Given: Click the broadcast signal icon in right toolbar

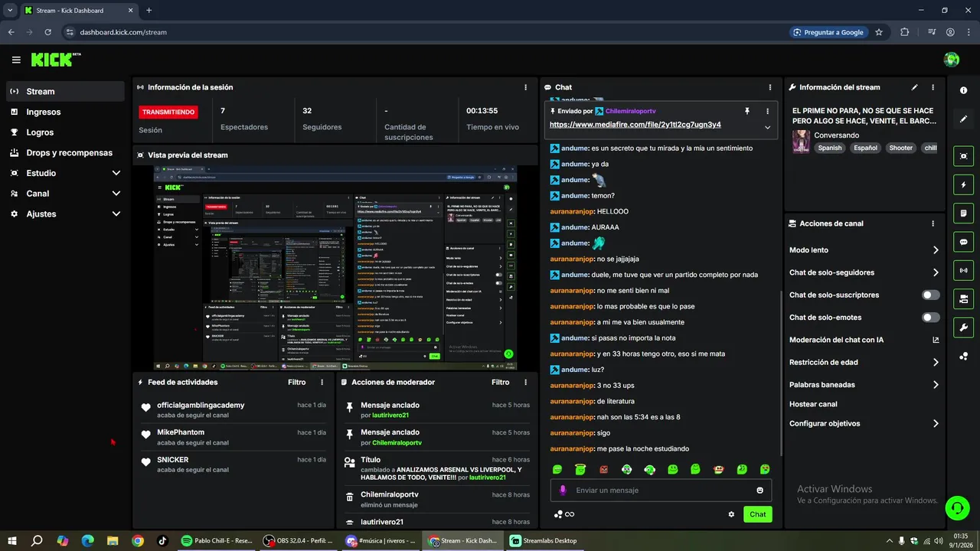Looking at the screenshot, I should pos(963,270).
